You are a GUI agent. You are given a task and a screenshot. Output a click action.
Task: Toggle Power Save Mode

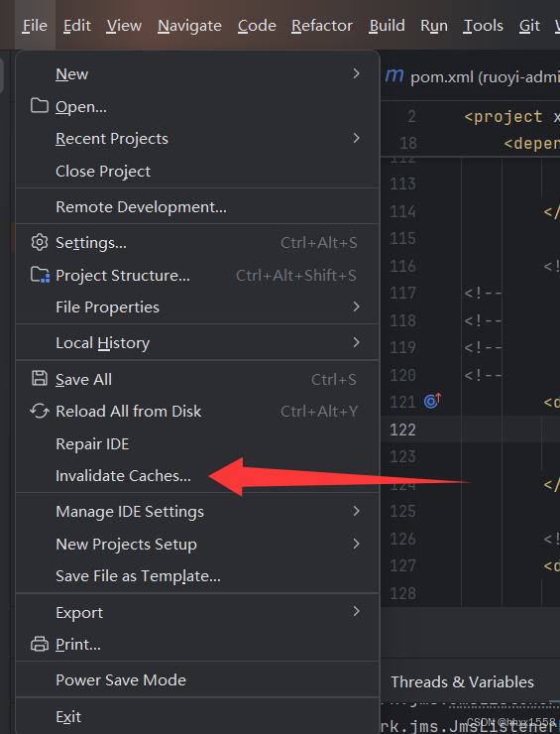click(197, 679)
